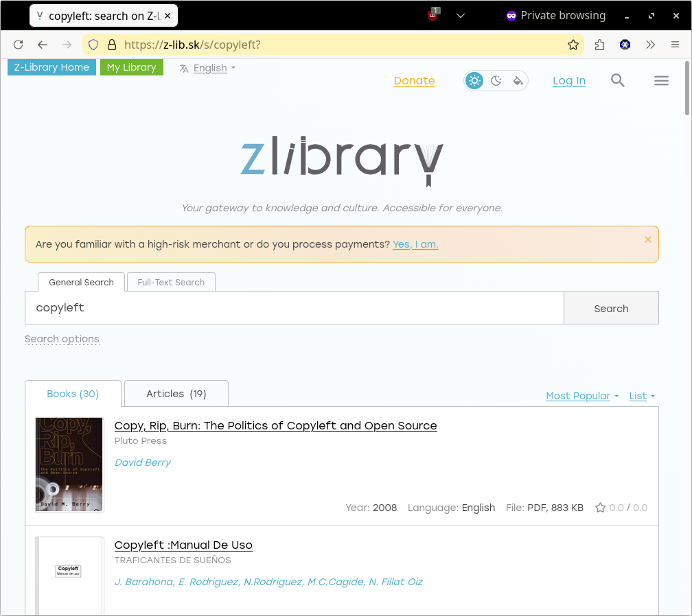Expand the English language dropdown
The width and height of the screenshot is (692, 616).
point(208,68)
